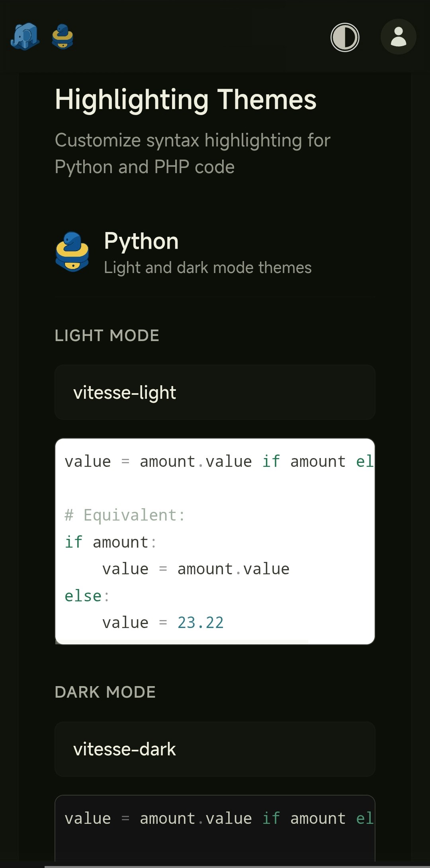Open the vitesse-dark theme dropdown
This screenshot has height=868, width=430.
[215, 749]
